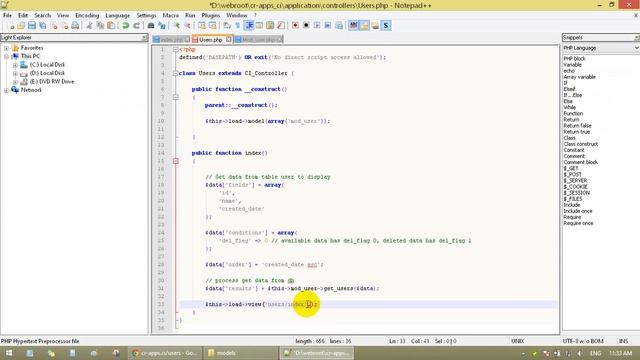Image resolution: width=640 pixels, height=360 pixels.
Task: Click the Find binoculars icon
Action: 151,26
